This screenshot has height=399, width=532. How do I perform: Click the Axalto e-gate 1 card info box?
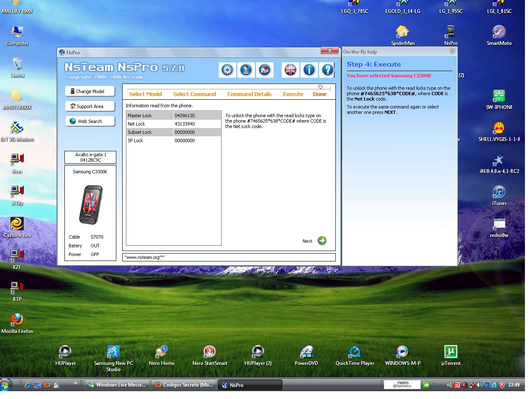(x=90, y=157)
